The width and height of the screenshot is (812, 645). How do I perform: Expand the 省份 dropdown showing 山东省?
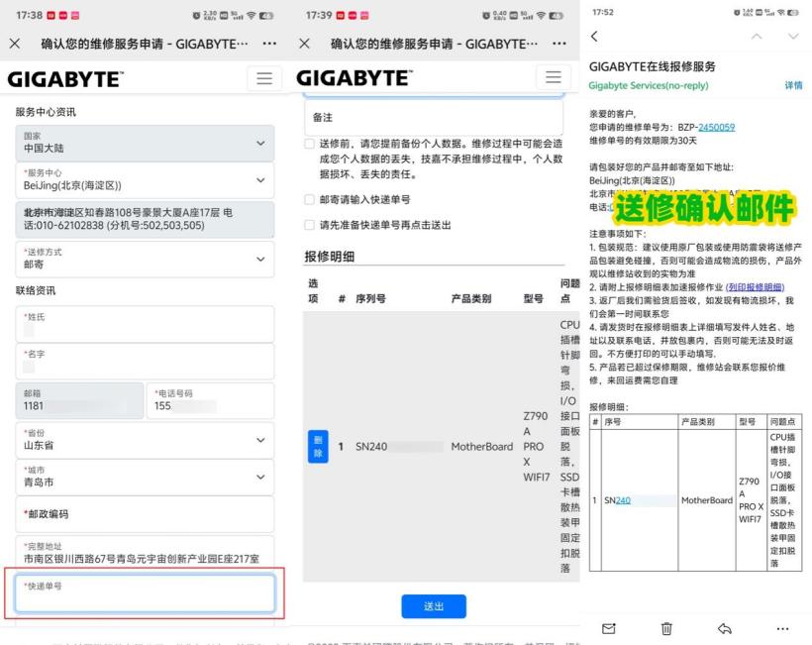click(x=145, y=439)
